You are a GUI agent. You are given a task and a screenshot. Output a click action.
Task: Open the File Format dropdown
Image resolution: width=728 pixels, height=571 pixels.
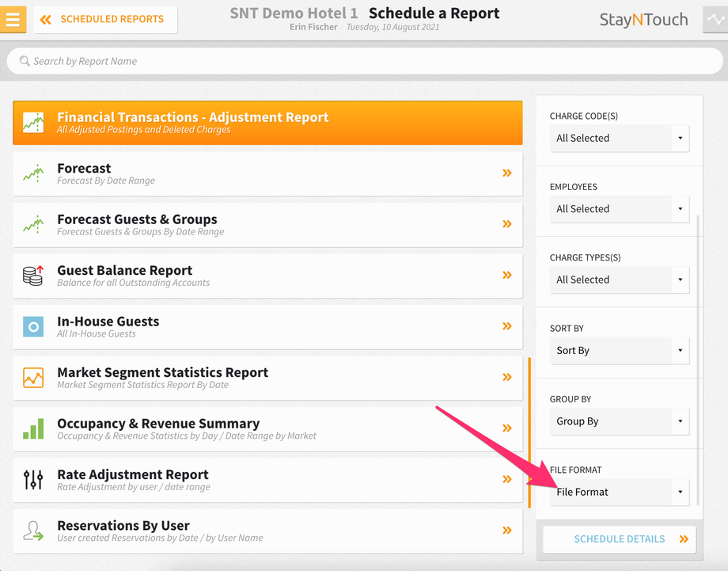click(620, 492)
